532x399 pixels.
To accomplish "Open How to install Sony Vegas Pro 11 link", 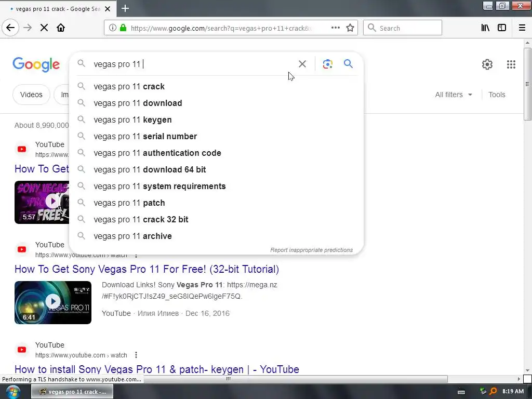I will tap(157, 369).
